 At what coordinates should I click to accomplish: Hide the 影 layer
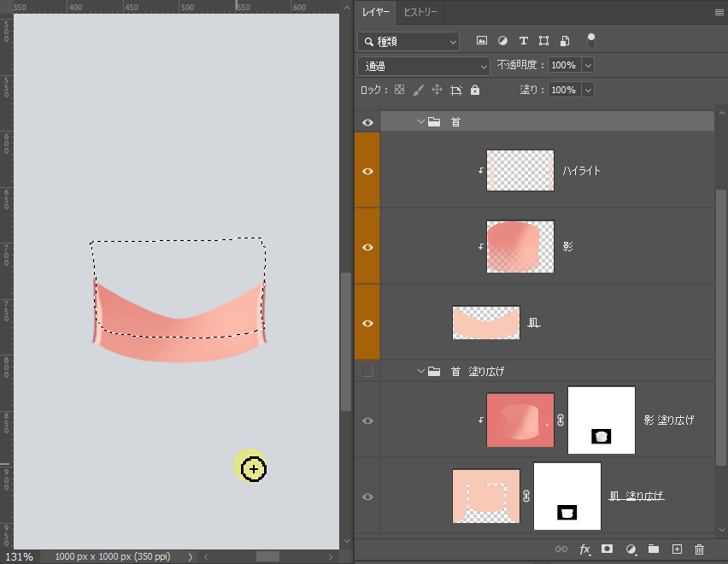(367, 247)
